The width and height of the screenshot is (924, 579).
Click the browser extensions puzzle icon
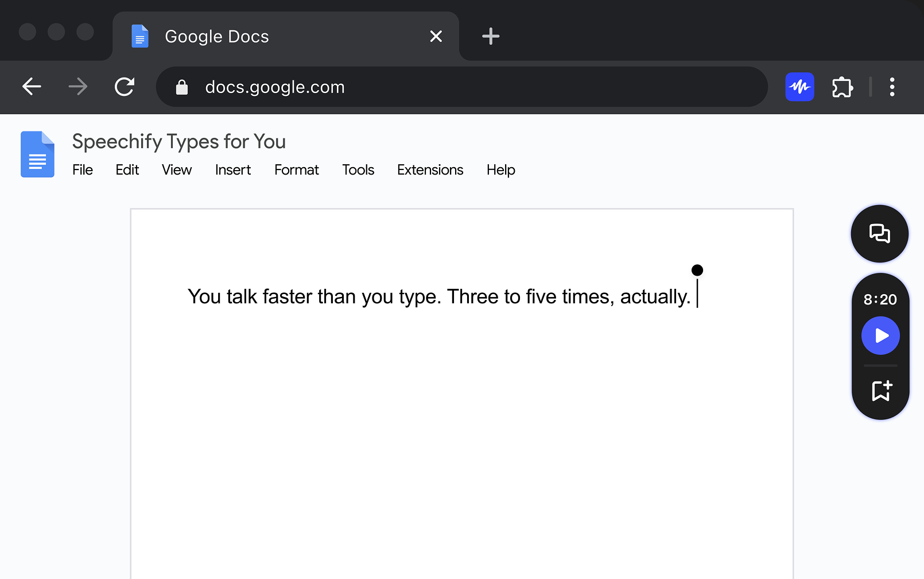[x=842, y=87]
